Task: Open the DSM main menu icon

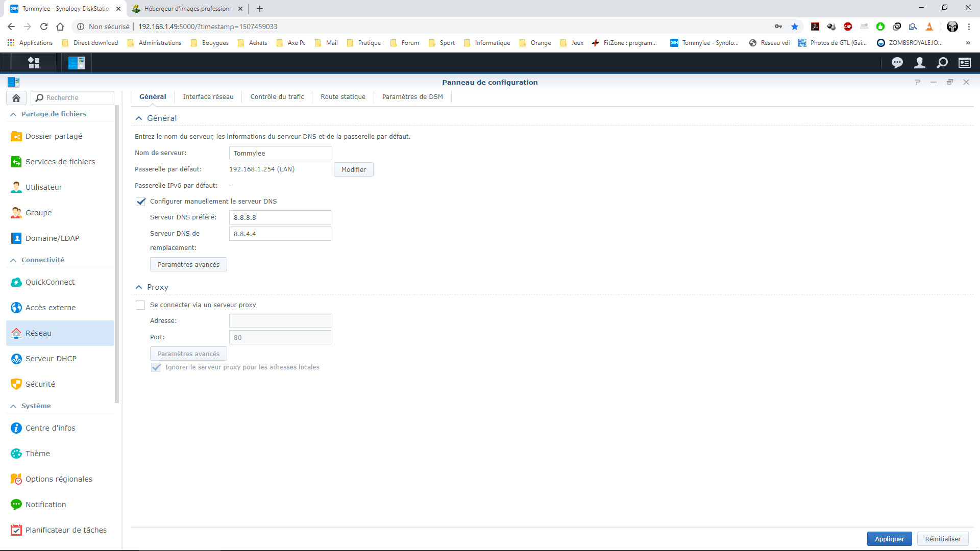Action: tap(34, 63)
